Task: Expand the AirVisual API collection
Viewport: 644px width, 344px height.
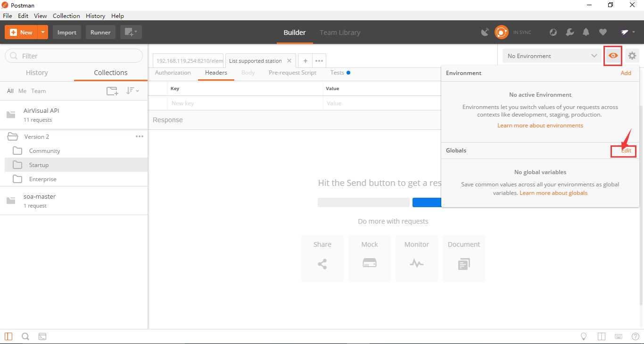Action: (x=74, y=115)
